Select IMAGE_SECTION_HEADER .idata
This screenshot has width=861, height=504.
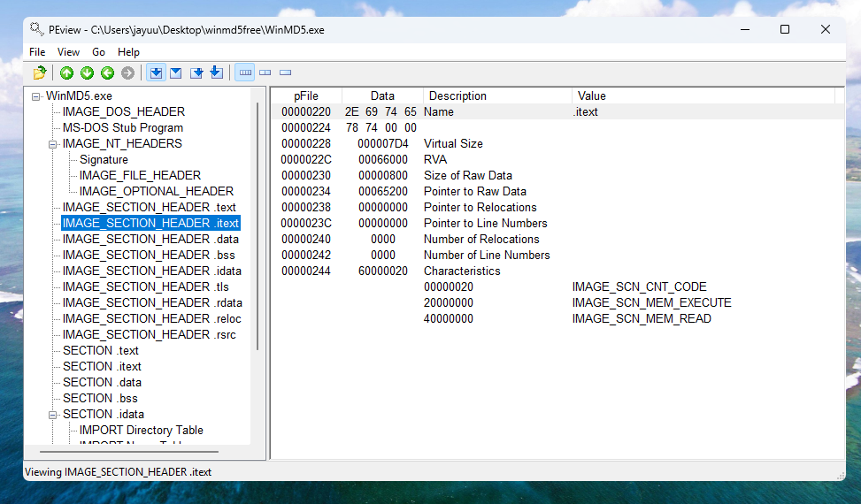point(152,271)
